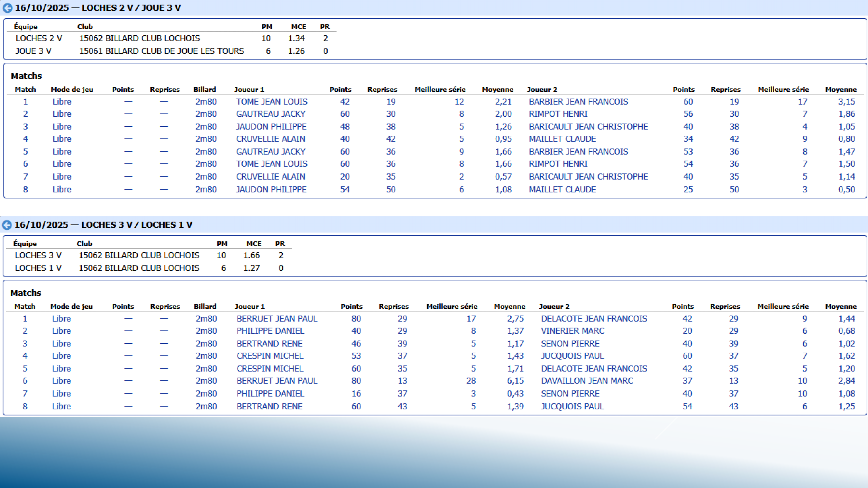
Task: Click MAILLET CLAUDE in match 8 row
Action: click(x=562, y=190)
